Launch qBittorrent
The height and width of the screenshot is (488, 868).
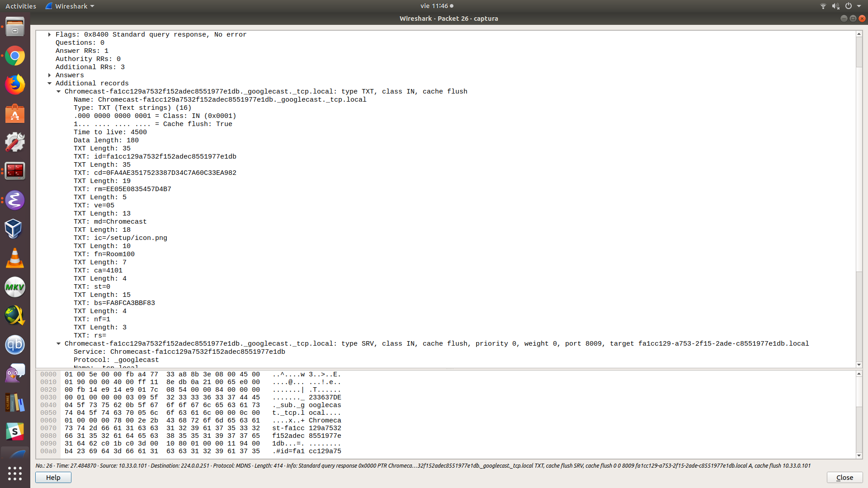click(15, 345)
